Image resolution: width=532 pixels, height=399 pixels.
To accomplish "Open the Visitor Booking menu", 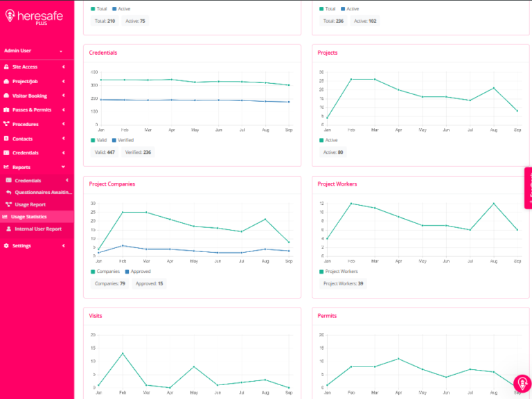I will 37,96.
